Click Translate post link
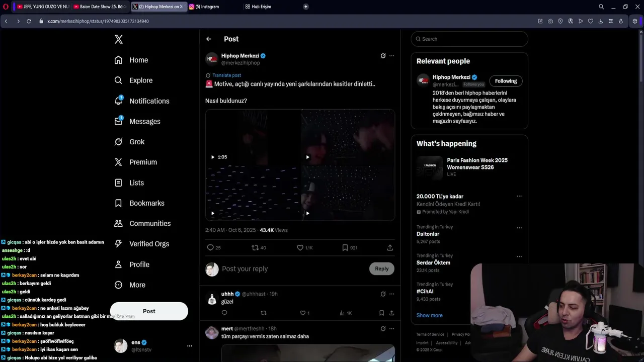The height and width of the screenshot is (362, 644). [226, 75]
